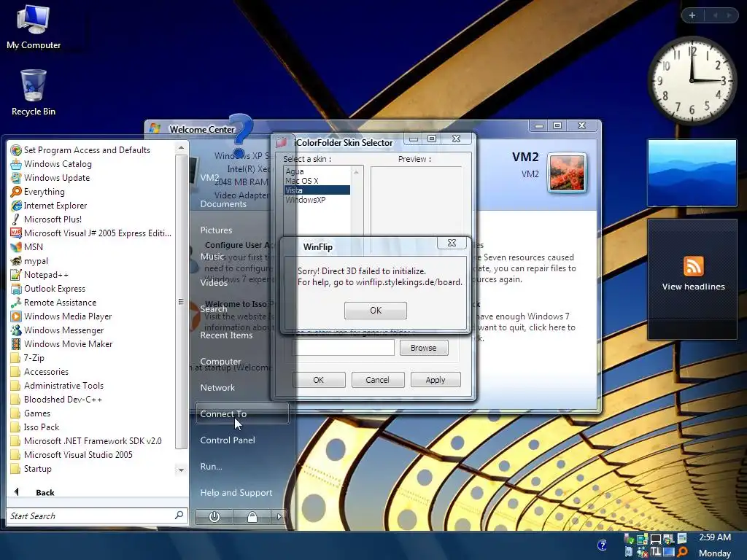Select the Recycle Bin desktop icon
The height and width of the screenshot is (560, 747).
coord(34,93)
